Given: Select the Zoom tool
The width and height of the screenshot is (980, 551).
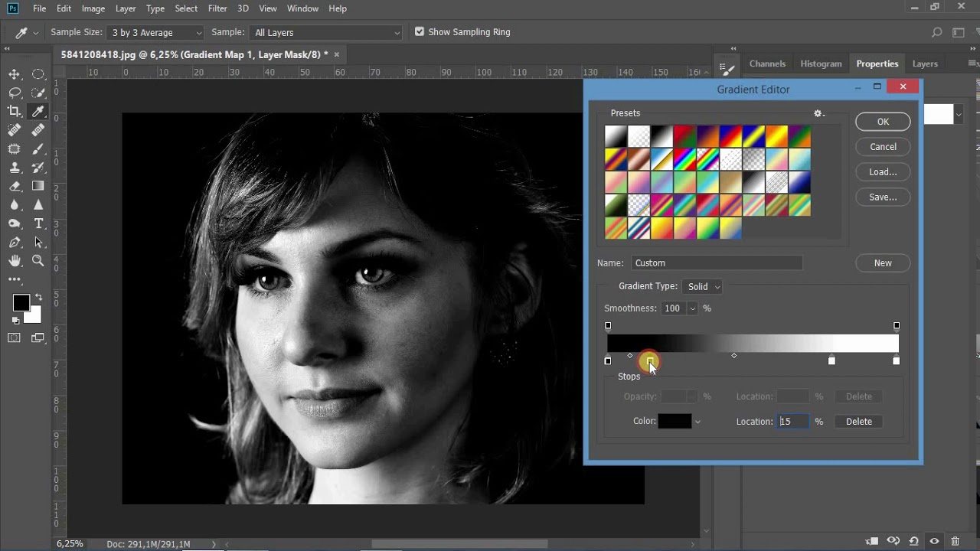Looking at the screenshot, I should pos(38,261).
